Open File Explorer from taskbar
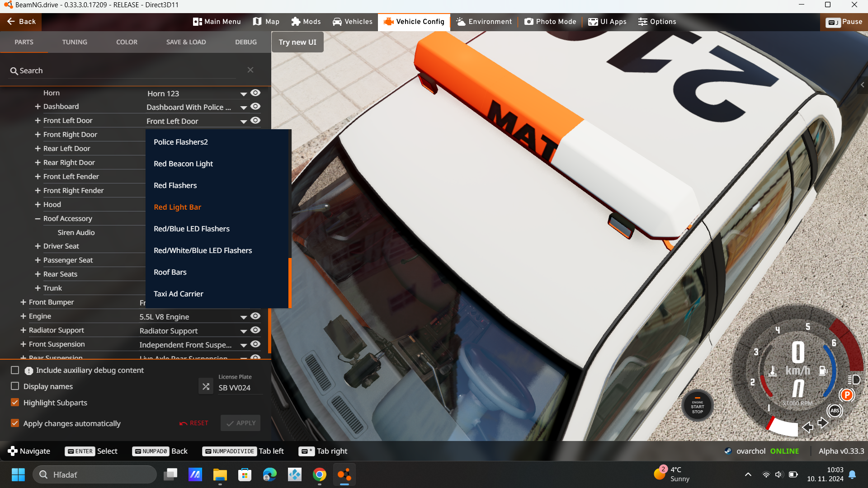This screenshot has height=488, width=868. (220, 474)
